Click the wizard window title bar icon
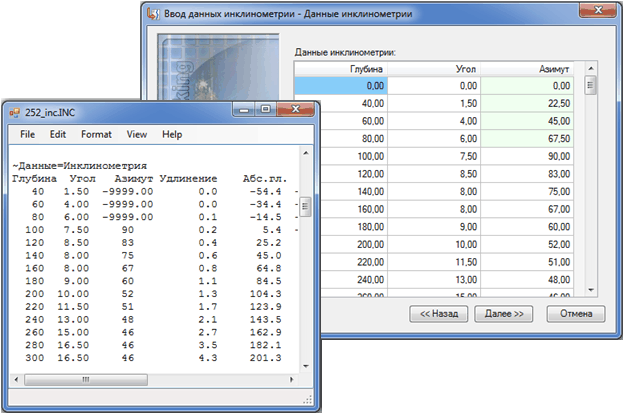Screen dimensions: 625x416 click(x=152, y=13)
